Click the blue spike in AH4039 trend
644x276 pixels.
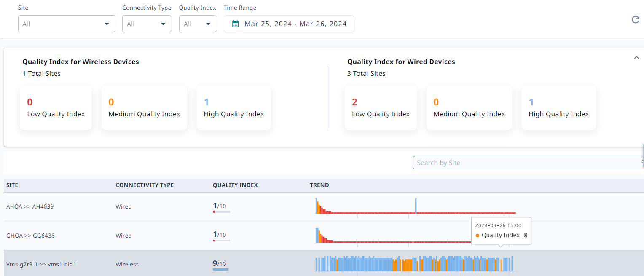[x=416, y=206]
